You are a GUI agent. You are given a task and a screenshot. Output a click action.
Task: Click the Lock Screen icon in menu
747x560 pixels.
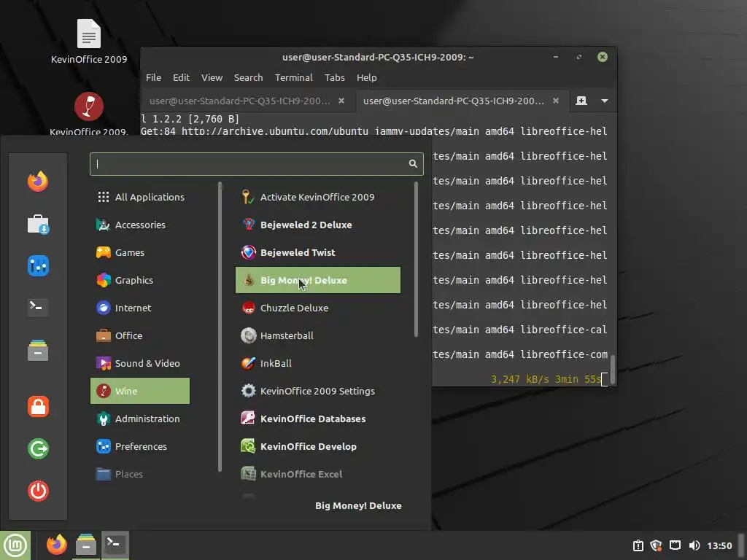pyautogui.click(x=38, y=407)
